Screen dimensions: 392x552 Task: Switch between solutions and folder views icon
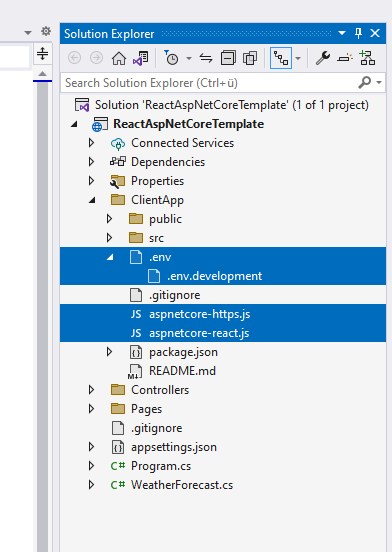coord(141,58)
